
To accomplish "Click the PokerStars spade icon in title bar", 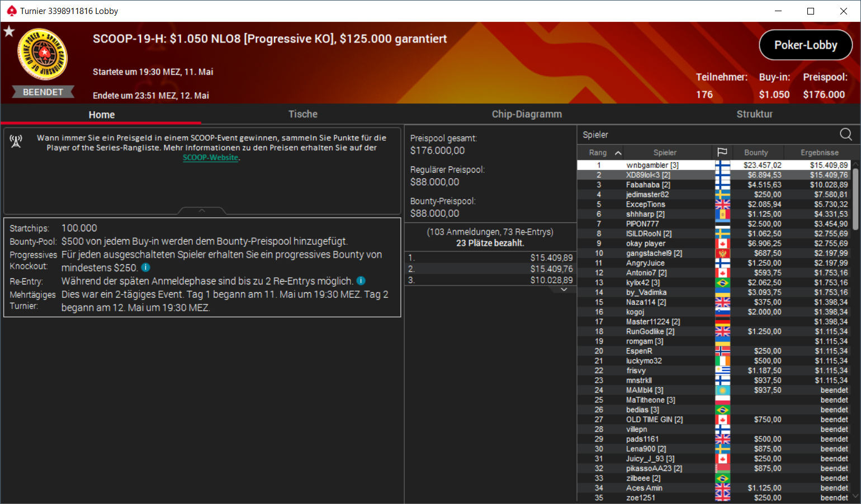I will tap(11, 11).
